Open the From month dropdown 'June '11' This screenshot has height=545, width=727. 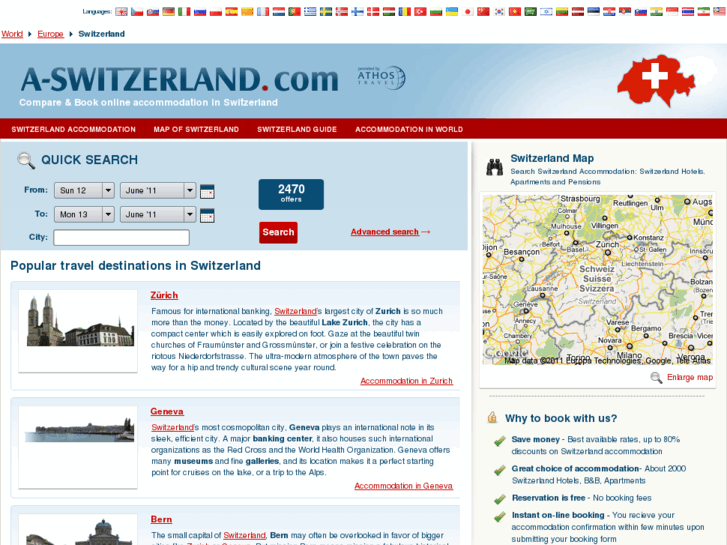click(158, 190)
